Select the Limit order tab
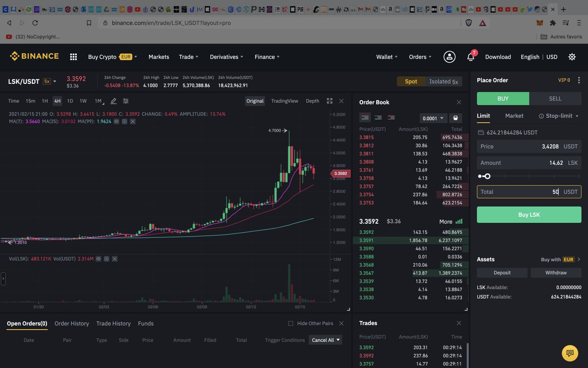Viewport: 588px width, 368px height. point(483,116)
